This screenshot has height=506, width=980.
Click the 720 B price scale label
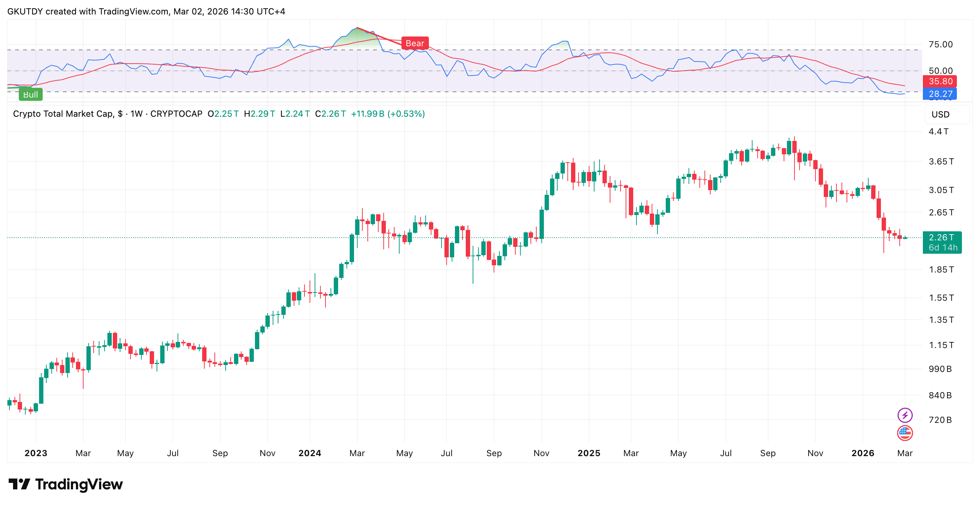(940, 420)
